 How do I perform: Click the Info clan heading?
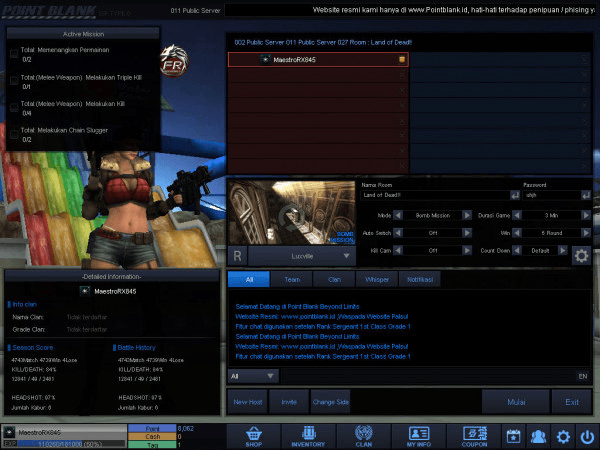point(24,304)
